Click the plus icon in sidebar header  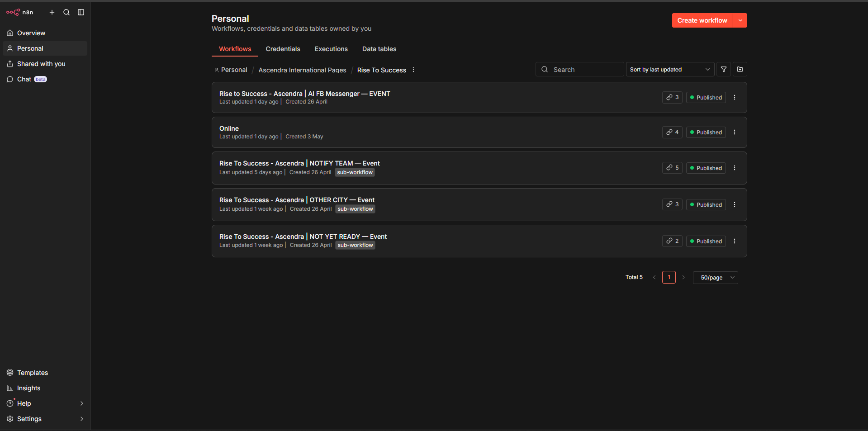click(x=52, y=12)
